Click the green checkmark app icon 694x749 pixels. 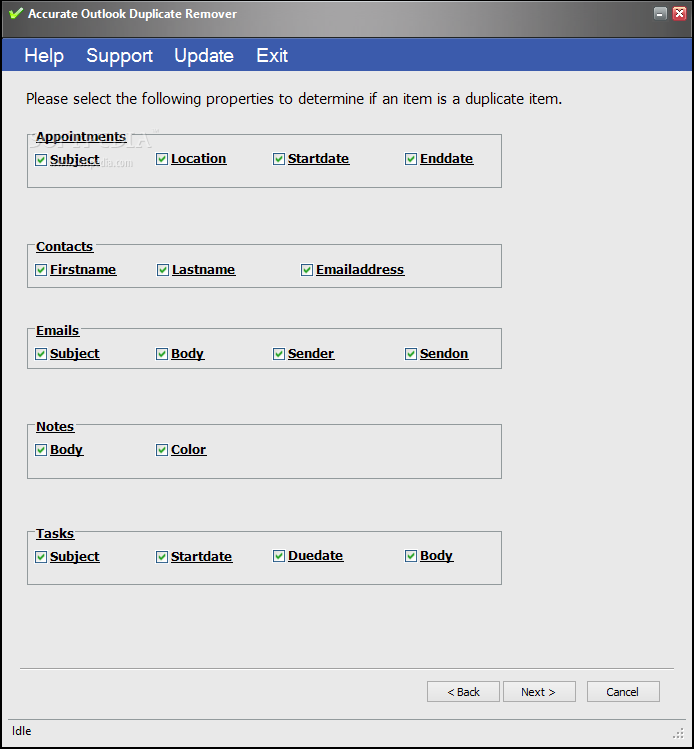(x=15, y=14)
